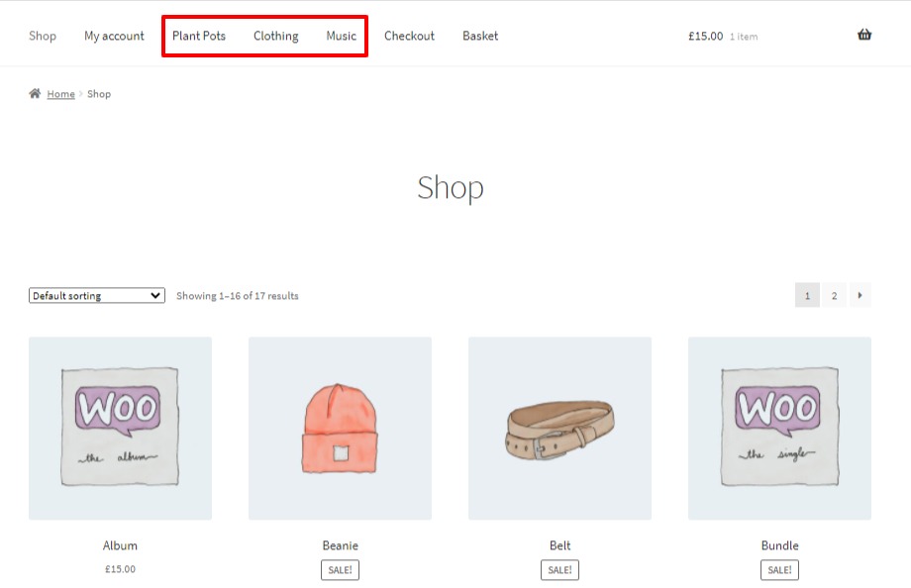Go to page 2 of results
This screenshot has width=911, height=588.
tap(834, 295)
